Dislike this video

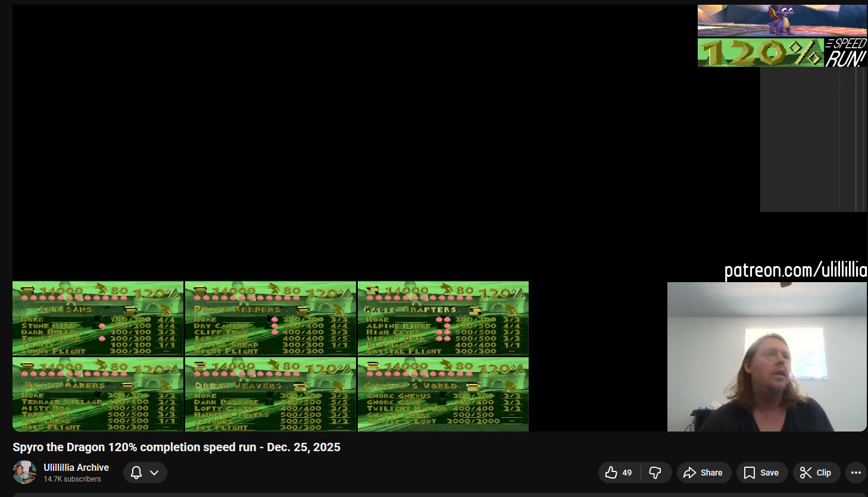pos(656,473)
